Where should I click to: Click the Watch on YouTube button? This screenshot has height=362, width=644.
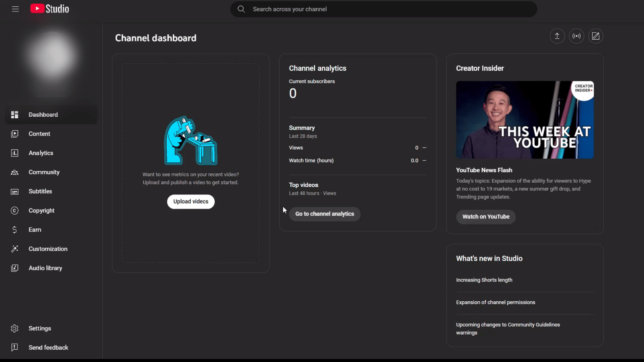click(x=486, y=217)
